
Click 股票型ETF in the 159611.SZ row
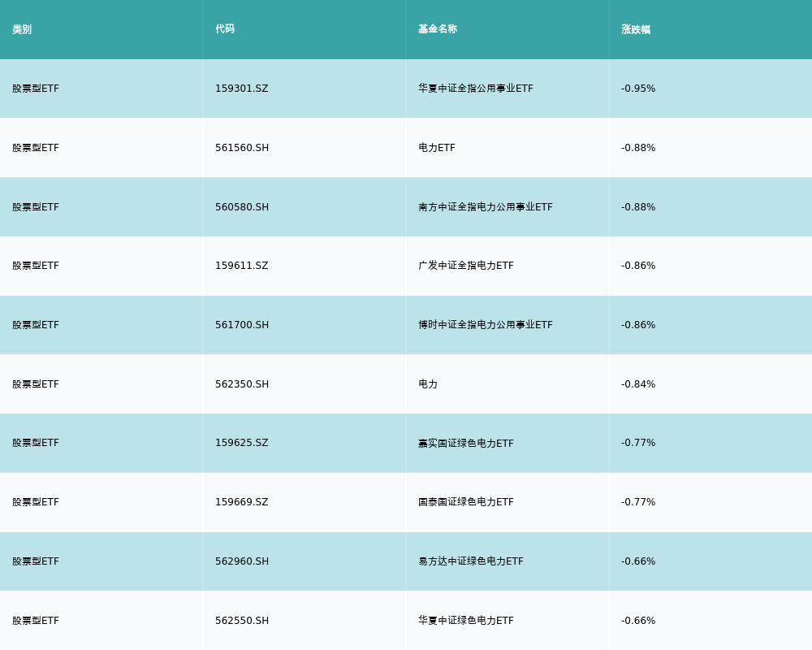tap(36, 266)
